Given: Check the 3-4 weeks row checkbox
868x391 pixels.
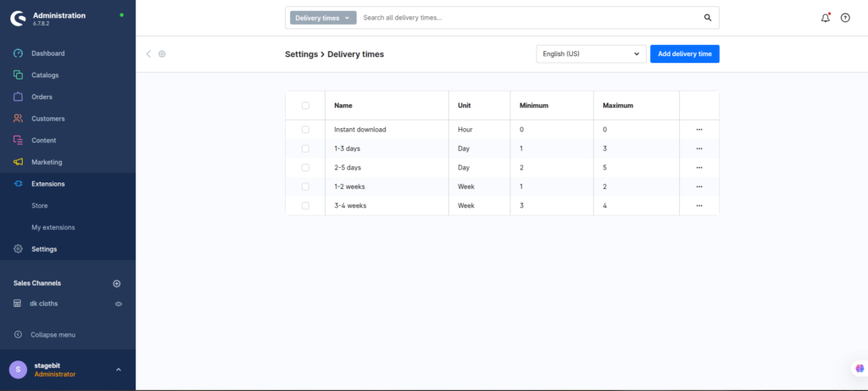Looking at the screenshot, I should pyautogui.click(x=305, y=205).
